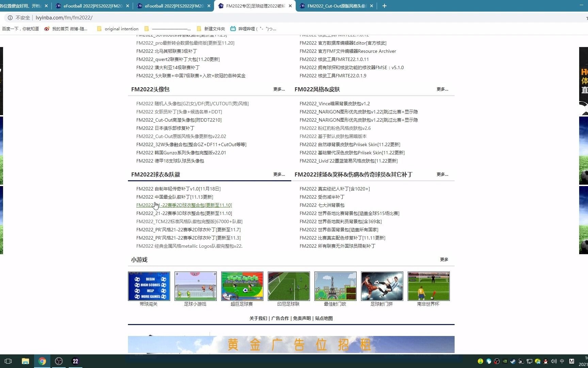The width and height of the screenshot is (588, 368).
Task: Open the 哔哩哔哩 bookmark on the bookmarks bar
Action: tap(252, 29)
